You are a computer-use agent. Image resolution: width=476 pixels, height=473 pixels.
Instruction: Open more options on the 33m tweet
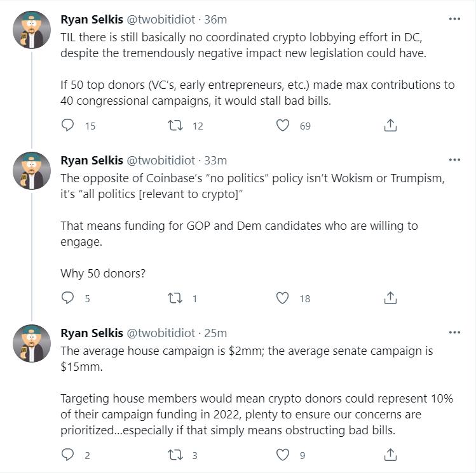point(454,159)
